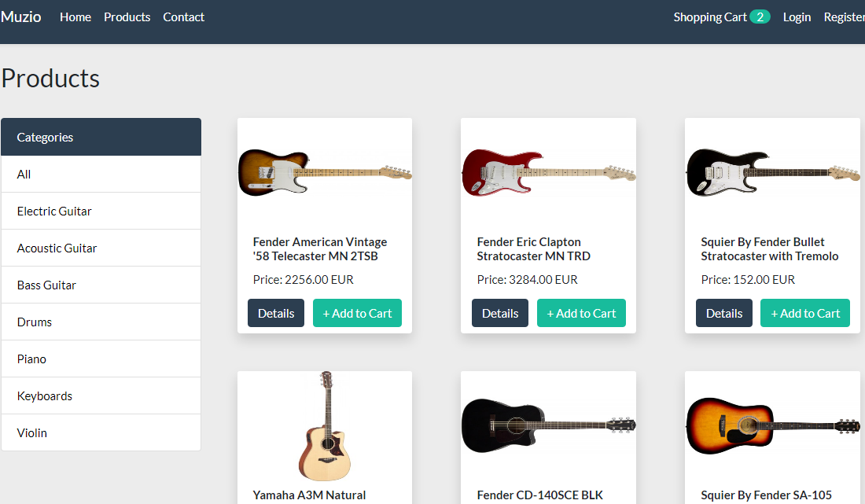865x504 pixels.
Task: View Details for Squier Bullet Stratocaster
Action: pos(723,313)
